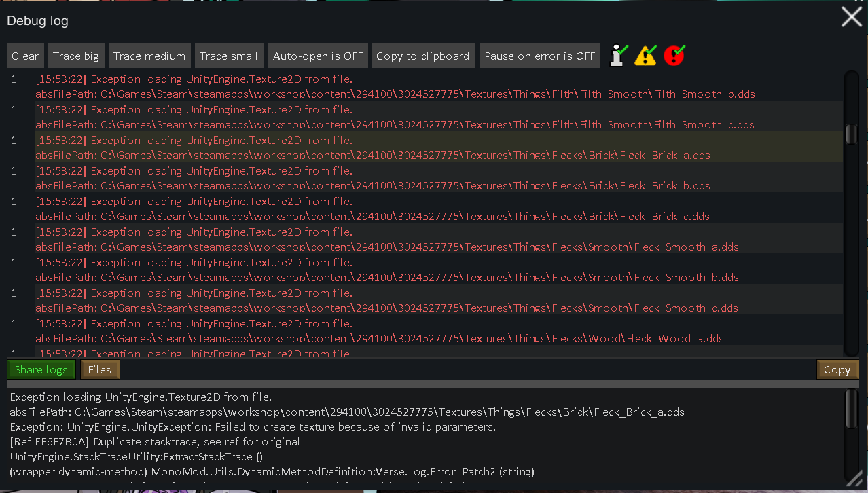Select log entry for Fleck_Smooth_a.dds
This screenshot has height=493, width=868.
[x=424, y=238]
